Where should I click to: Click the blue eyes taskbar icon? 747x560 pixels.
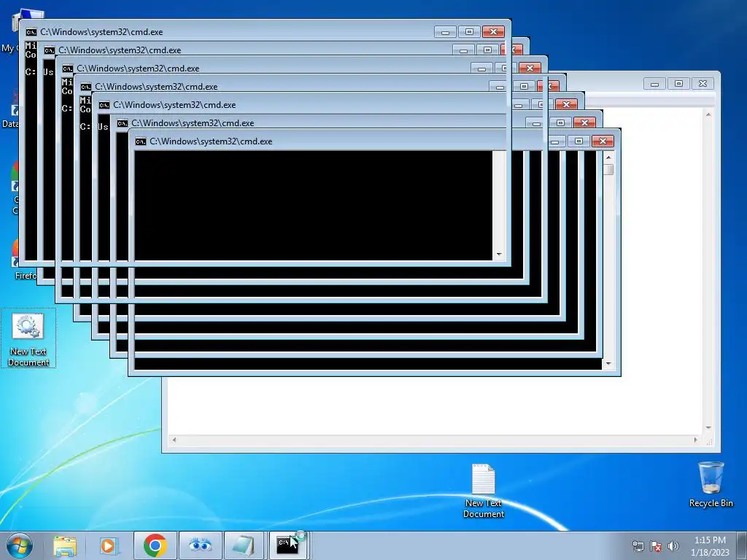[200, 545]
